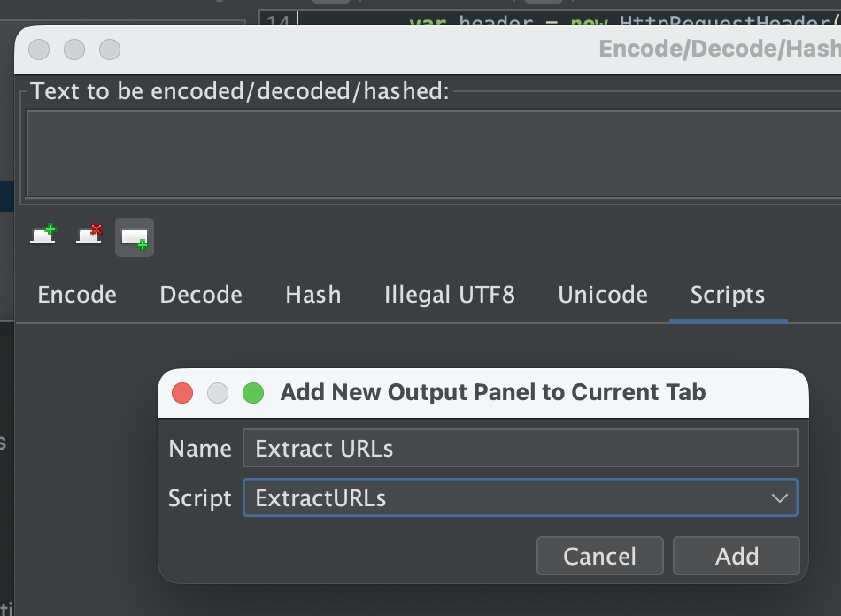The image size is (841, 616).
Task: Click the remove tab icon with red X
Action: click(88, 234)
